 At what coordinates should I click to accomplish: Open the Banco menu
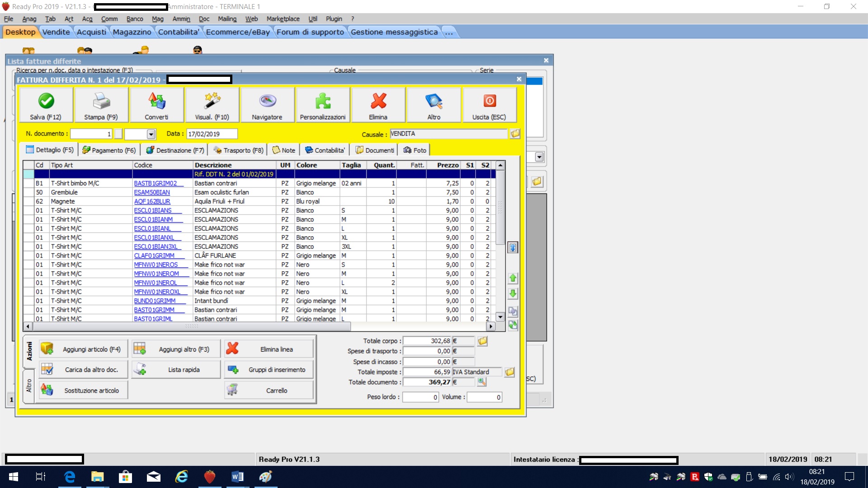pyautogui.click(x=135, y=19)
